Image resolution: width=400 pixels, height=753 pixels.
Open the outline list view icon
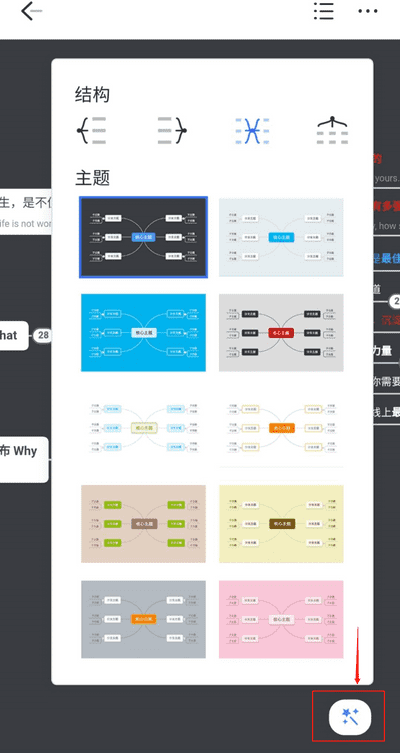[324, 11]
